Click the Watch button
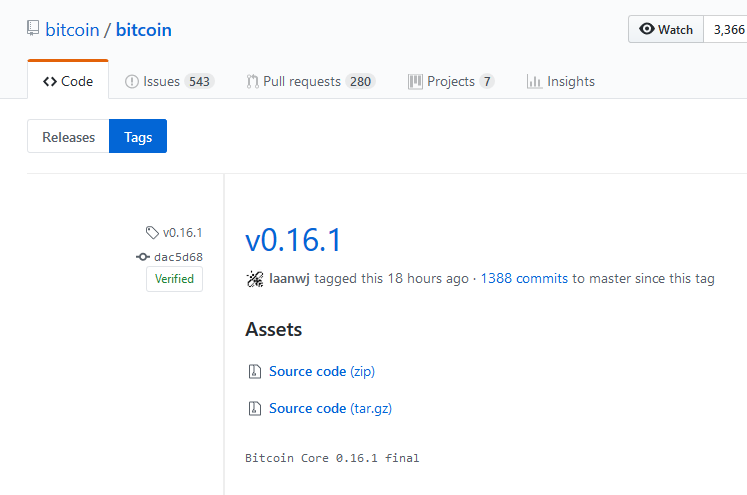 [666, 30]
